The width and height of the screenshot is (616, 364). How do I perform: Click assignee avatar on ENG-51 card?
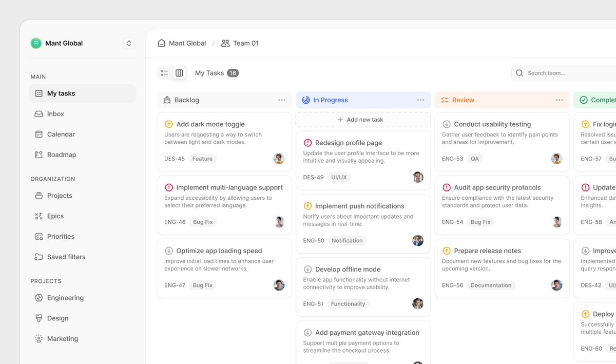[x=418, y=303]
